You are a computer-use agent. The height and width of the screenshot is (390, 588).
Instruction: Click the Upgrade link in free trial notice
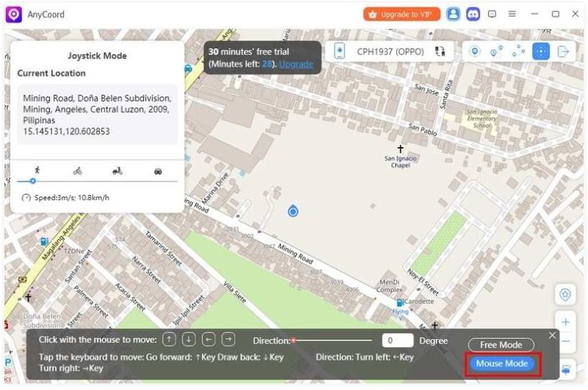tap(295, 64)
